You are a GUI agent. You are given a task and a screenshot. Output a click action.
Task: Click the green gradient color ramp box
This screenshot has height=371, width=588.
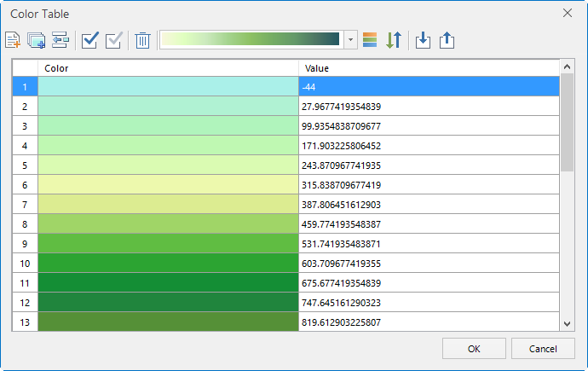252,40
